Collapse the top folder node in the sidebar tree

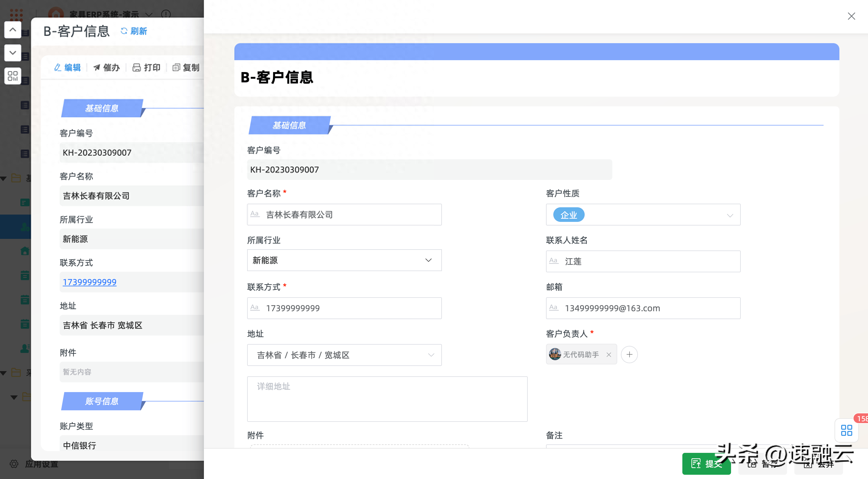click(4, 178)
